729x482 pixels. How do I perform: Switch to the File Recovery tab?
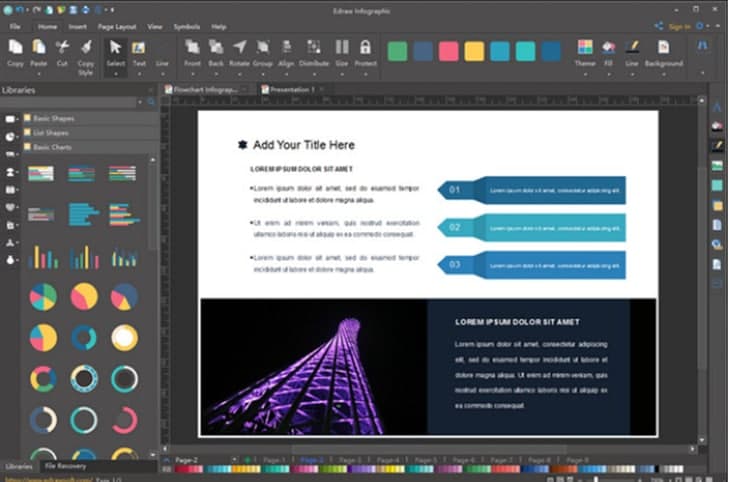[66, 466]
